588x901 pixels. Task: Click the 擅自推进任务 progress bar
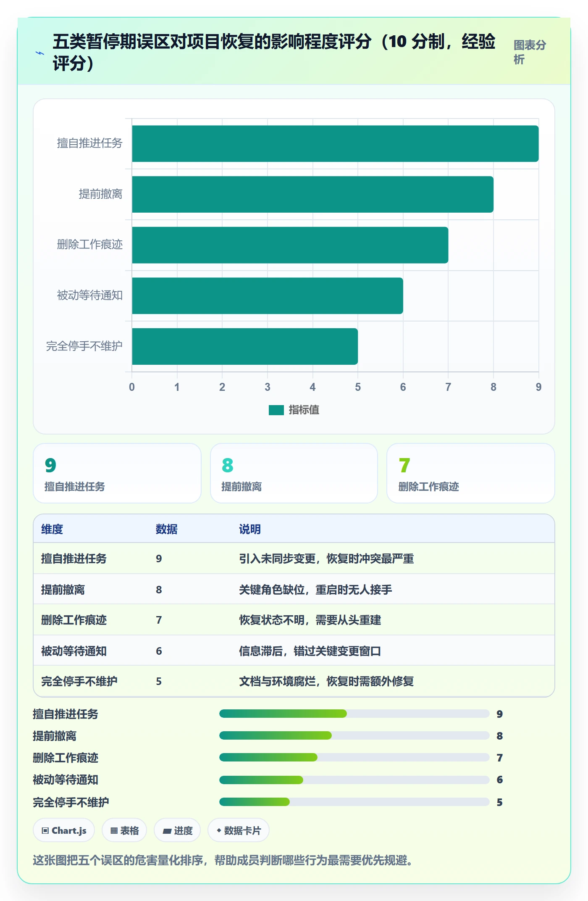pyautogui.click(x=354, y=714)
